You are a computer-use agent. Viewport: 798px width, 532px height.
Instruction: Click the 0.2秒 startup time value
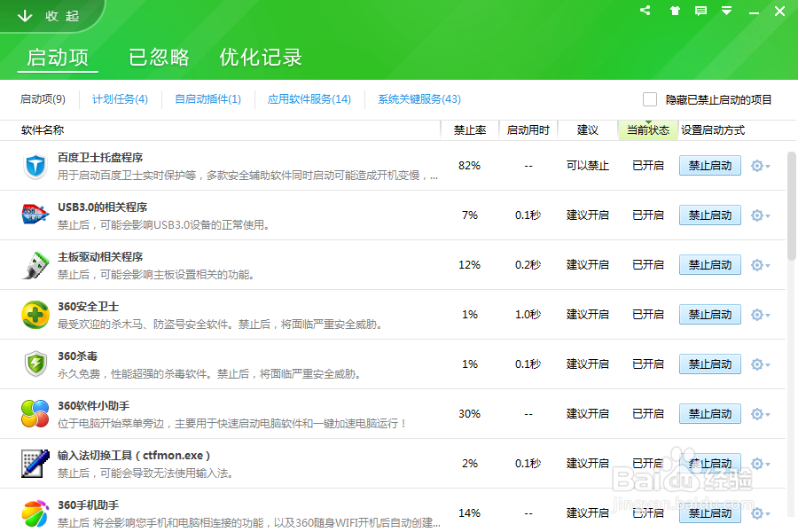(528, 265)
